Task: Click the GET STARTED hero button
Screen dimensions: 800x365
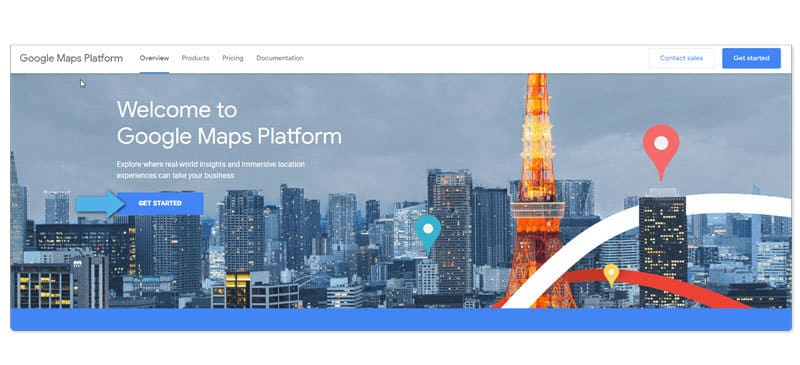Action: click(x=160, y=203)
